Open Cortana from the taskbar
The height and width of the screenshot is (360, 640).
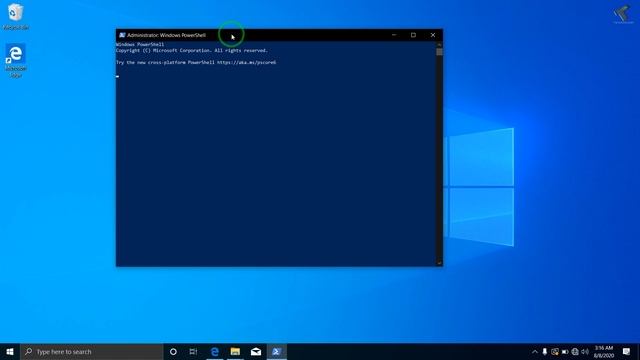173,351
